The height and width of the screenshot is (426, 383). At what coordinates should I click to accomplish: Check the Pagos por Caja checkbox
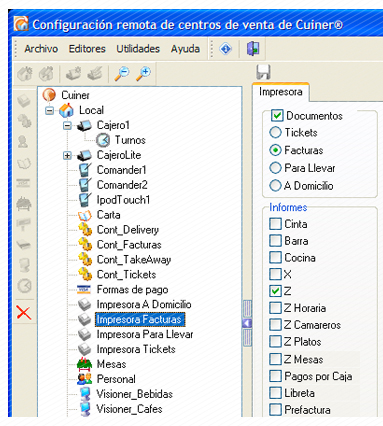pyautogui.click(x=275, y=376)
